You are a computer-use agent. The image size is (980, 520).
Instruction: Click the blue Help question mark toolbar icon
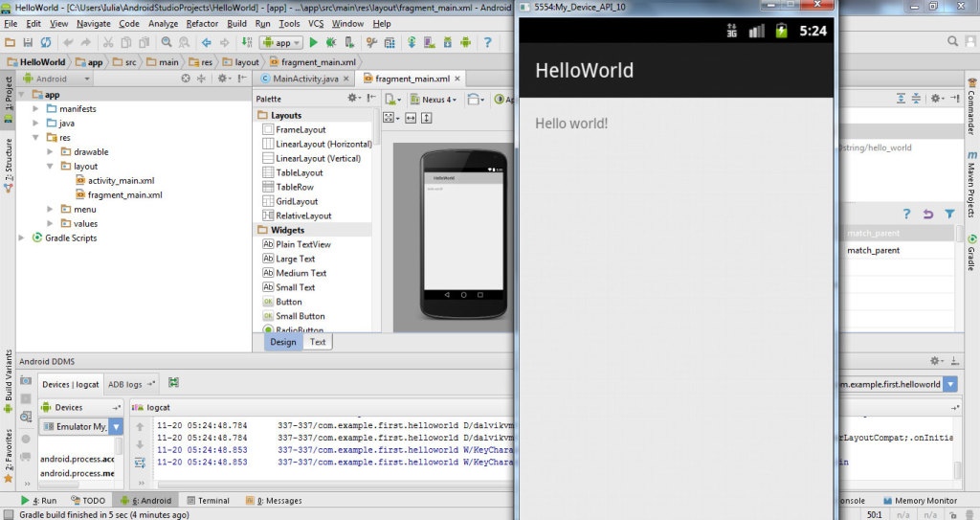pyautogui.click(x=487, y=42)
